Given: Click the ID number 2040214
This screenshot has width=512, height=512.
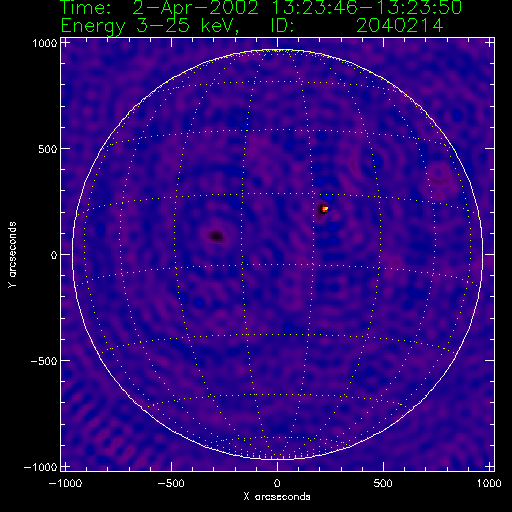Looking at the screenshot, I should [x=400, y=25].
